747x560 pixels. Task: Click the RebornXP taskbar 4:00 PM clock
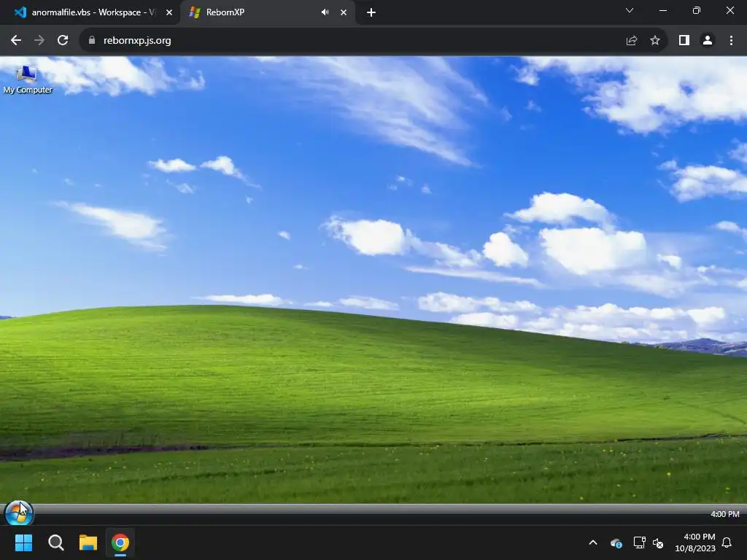click(x=724, y=514)
